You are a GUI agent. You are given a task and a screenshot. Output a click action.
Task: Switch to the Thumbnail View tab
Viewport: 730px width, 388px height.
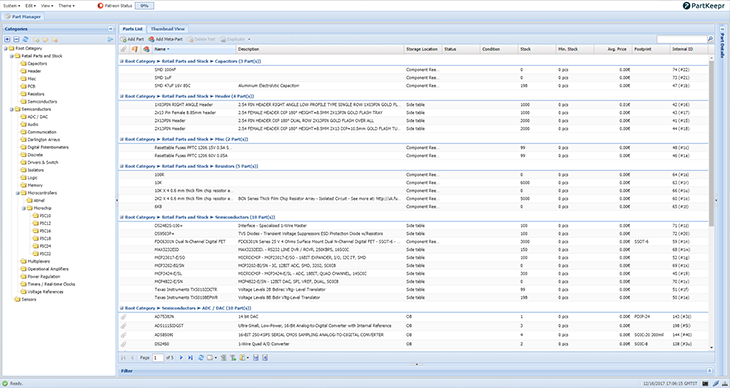(x=168, y=29)
